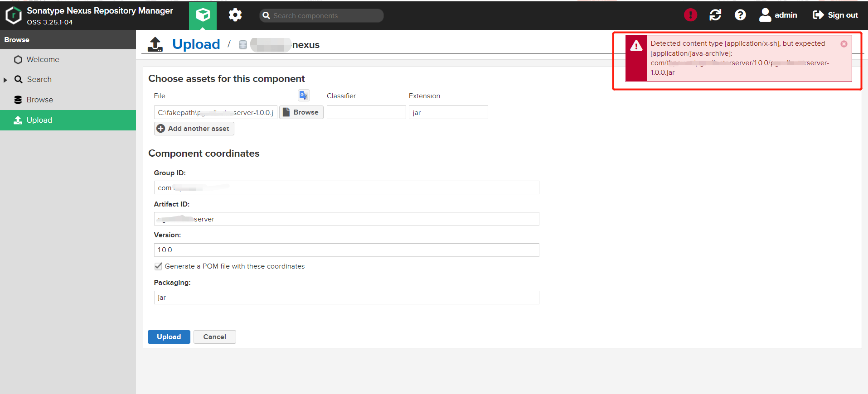
Task: Click the Nexus logo hexagon
Action: pyautogui.click(x=14, y=15)
